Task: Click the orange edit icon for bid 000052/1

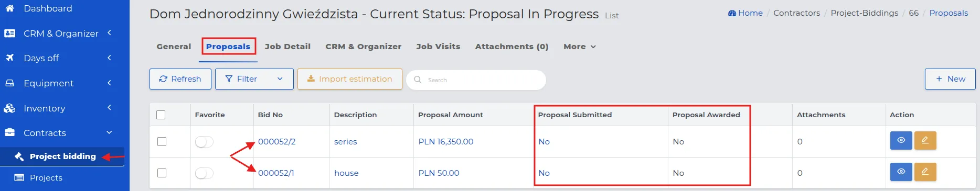Action: (925, 172)
